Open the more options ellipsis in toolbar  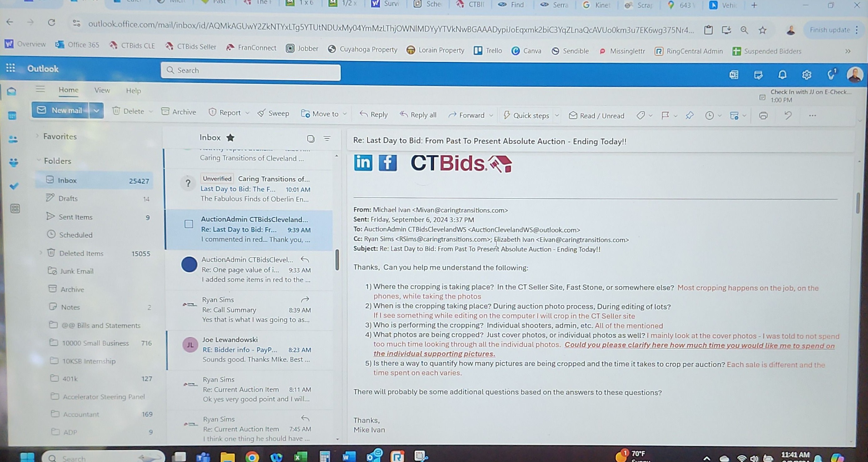point(812,115)
